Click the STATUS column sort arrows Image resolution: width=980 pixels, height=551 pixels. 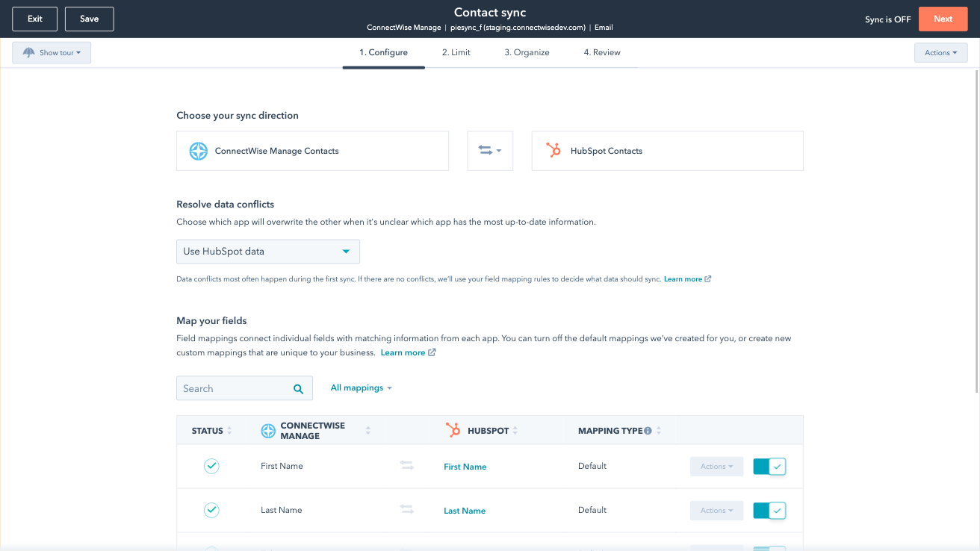point(229,431)
